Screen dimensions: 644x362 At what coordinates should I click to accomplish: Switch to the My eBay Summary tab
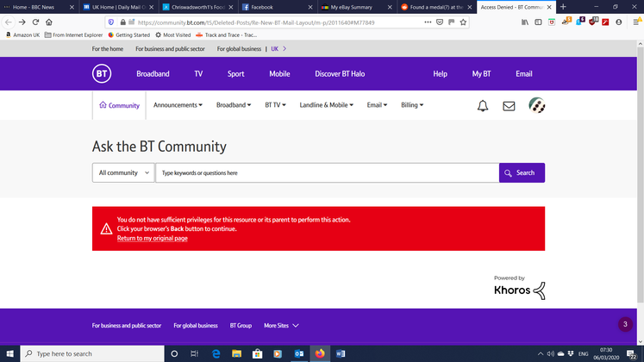[x=352, y=6]
